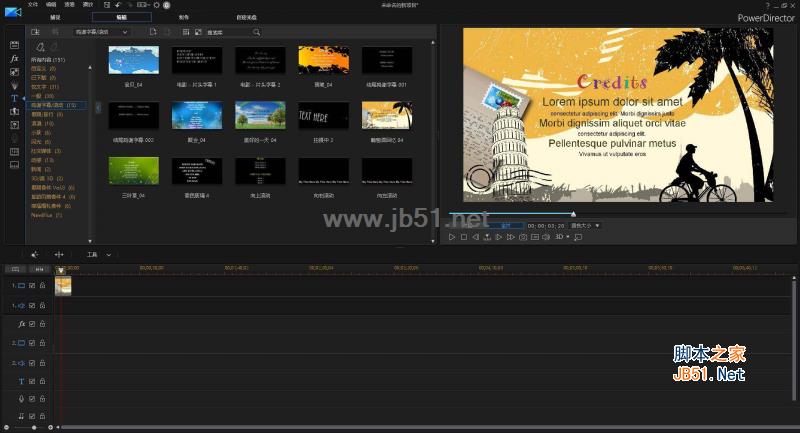This screenshot has width=800, height=433.
Task: Click the import media icon in library toolbar
Action: coord(35,32)
